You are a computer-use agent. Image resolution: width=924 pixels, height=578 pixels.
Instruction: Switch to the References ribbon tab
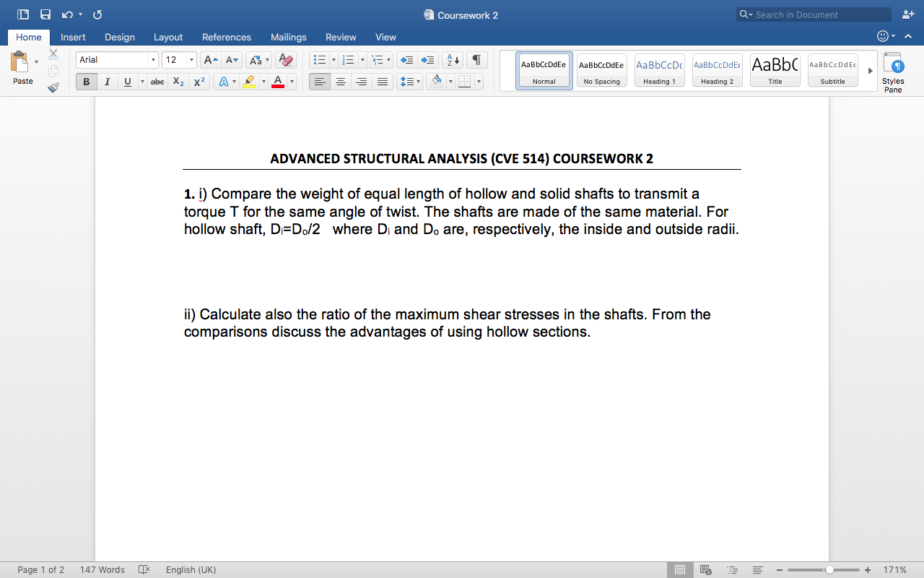point(226,37)
